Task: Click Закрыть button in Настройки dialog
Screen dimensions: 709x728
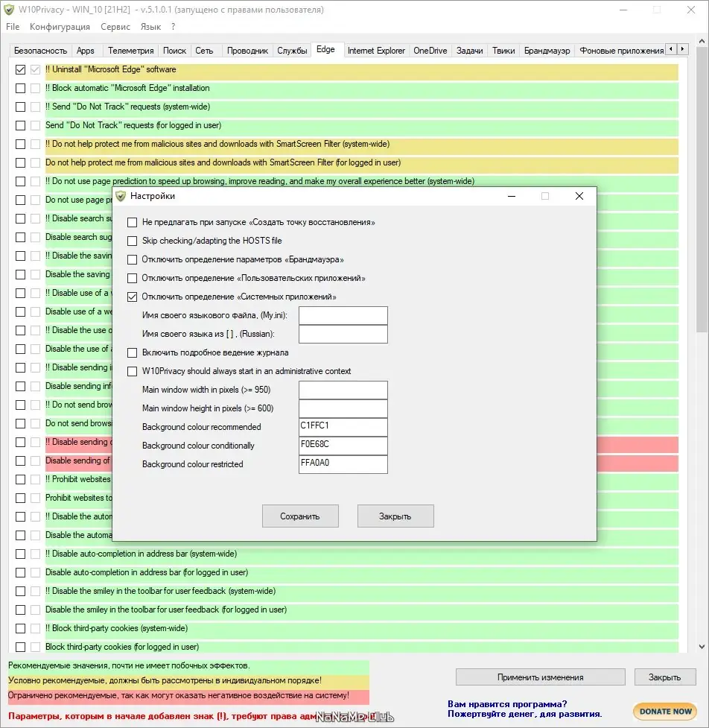Action: coord(395,516)
